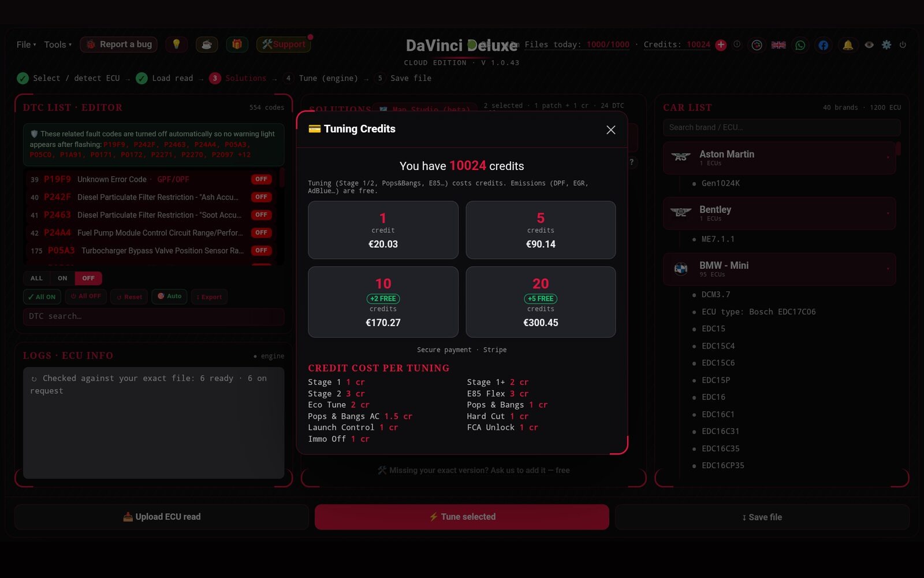Collapse the Aston Martin brand group
924x578 pixels.
[x=779, y=158]
